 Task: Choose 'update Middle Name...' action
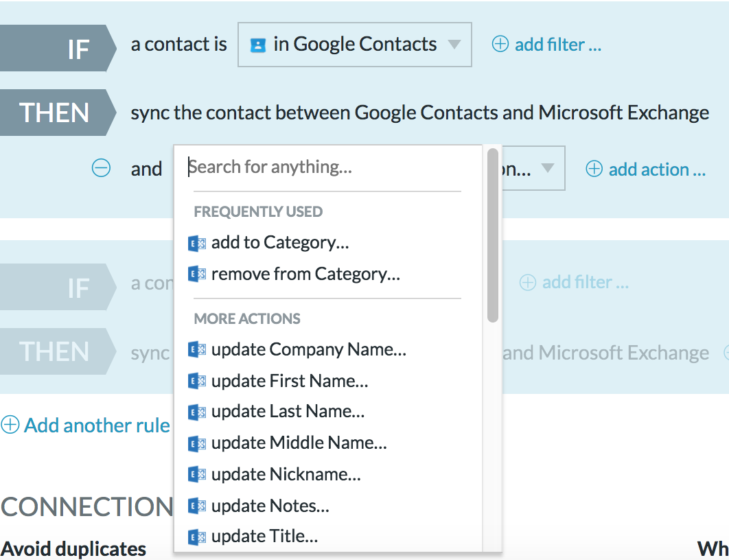[299, 443]
